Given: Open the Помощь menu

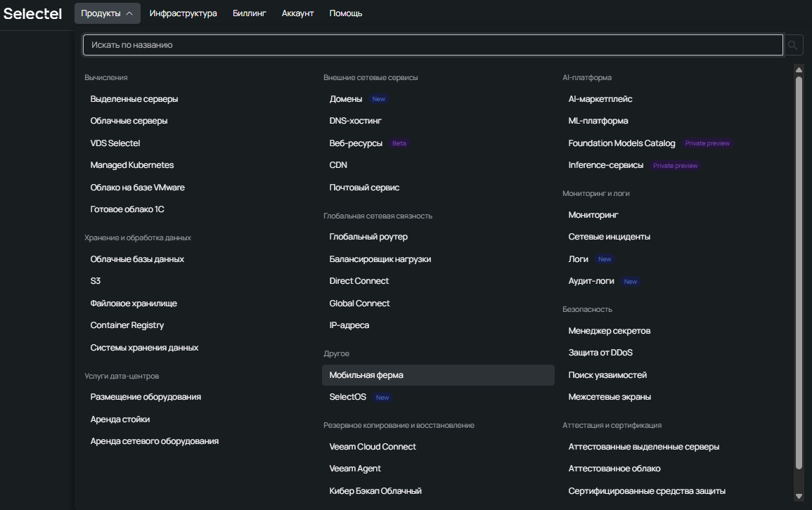Looking at the screenshot, I should 346,13.
